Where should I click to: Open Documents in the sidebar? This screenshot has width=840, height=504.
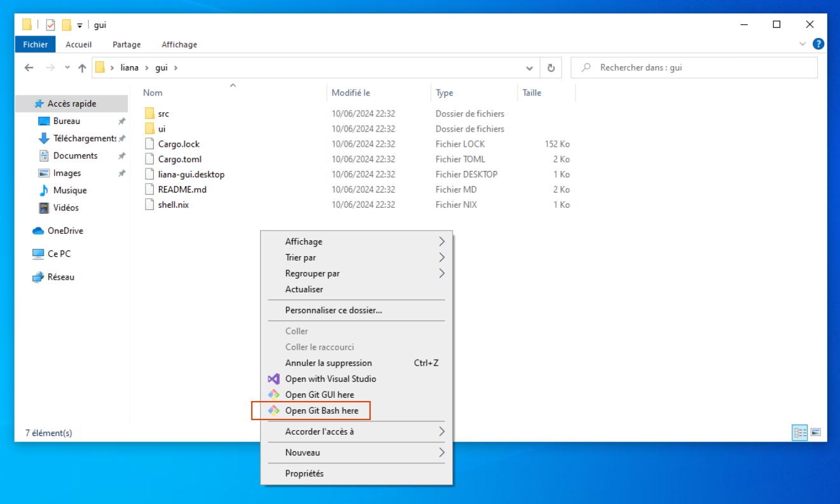click(75, 156)
